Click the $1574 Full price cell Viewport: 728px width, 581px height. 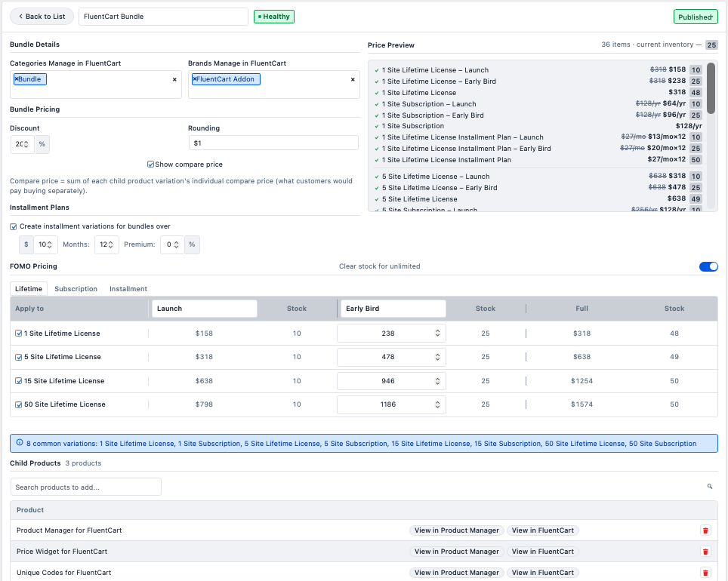click(x=581, y=404)
